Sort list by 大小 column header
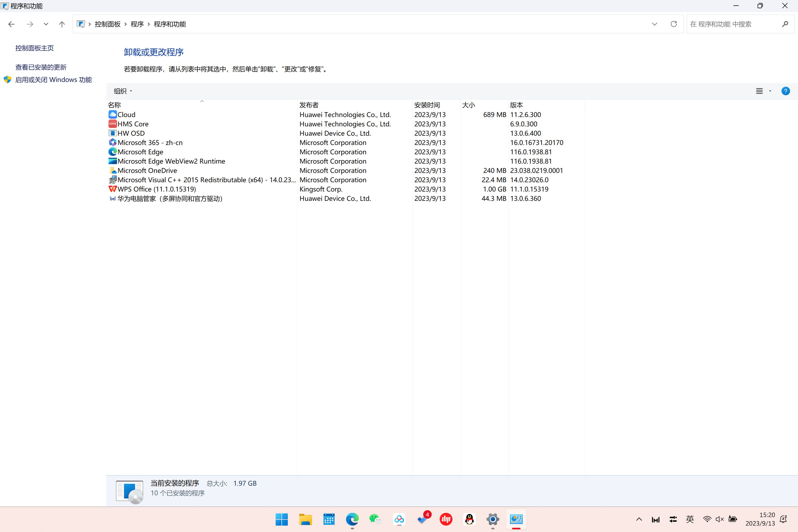 [x=468, y=105]
